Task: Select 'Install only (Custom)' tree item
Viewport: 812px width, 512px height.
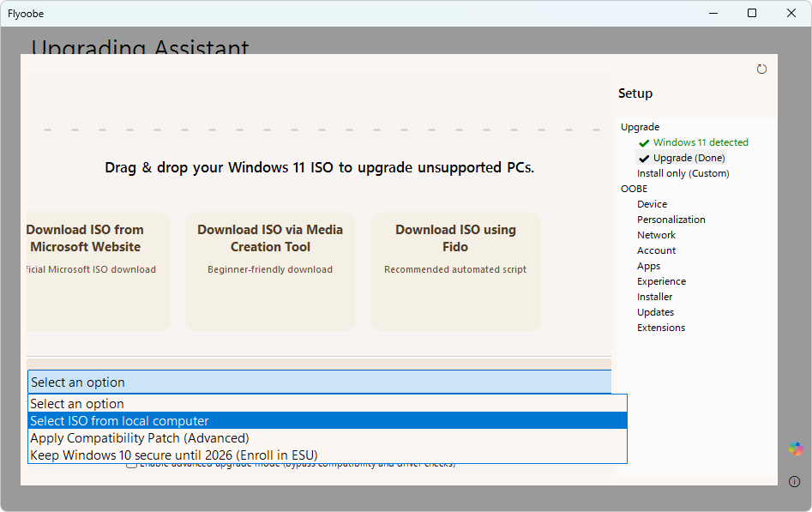Action: [683, 173]
